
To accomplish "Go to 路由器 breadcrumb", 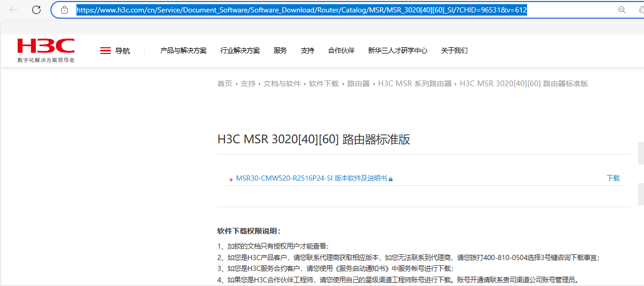I will click(359, 84).
